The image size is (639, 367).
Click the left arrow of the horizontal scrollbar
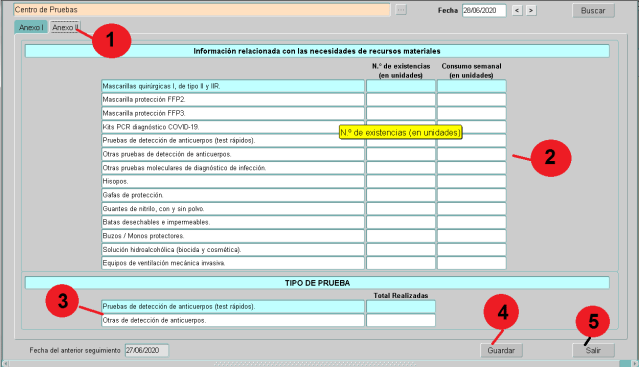(x=5, y=364)
